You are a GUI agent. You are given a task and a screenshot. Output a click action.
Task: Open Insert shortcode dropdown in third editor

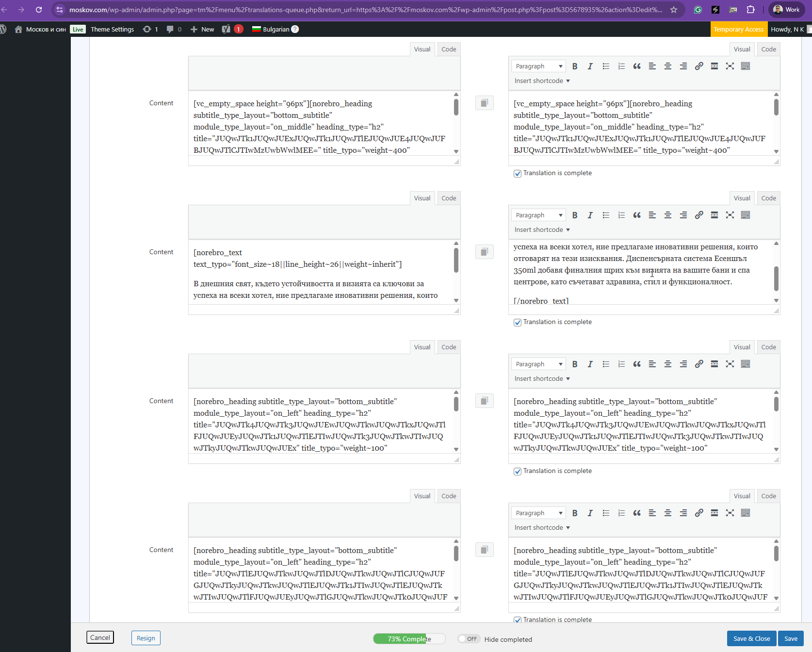(542, 378)
